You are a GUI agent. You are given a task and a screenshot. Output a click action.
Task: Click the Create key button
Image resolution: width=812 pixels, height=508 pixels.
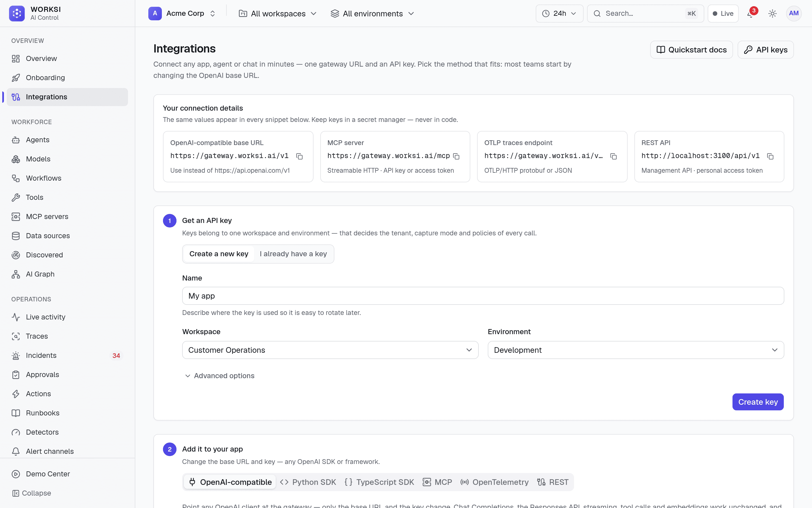tap(758, 402)
